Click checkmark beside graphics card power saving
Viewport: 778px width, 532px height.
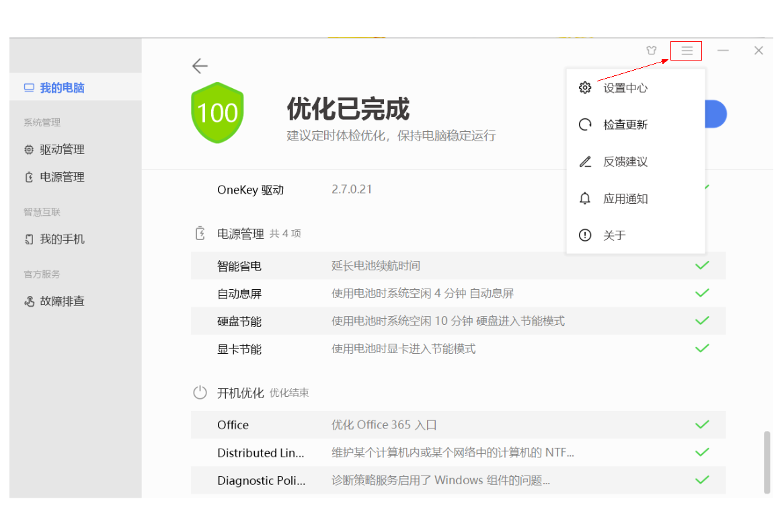(702, 348)
